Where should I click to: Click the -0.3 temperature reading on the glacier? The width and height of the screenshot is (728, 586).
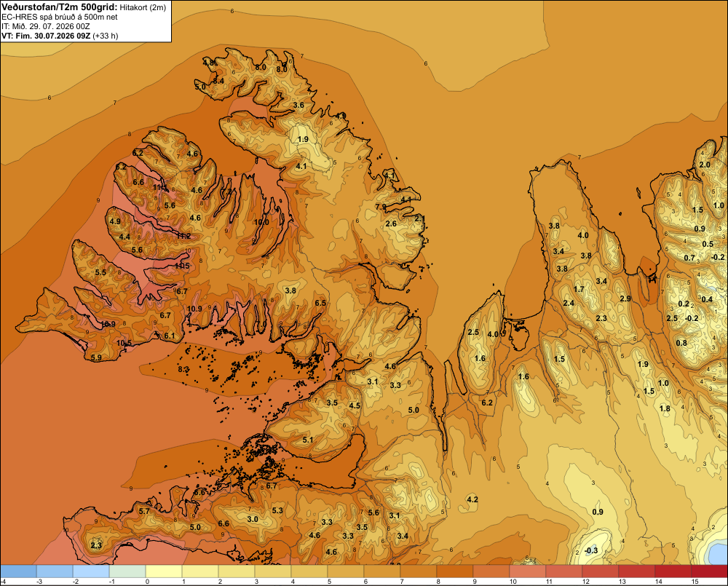point(591,550)
